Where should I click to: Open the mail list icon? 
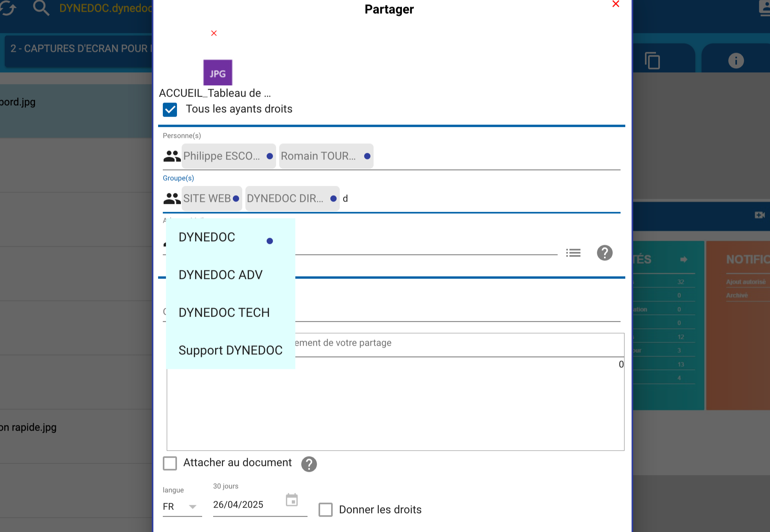point(573,253)
